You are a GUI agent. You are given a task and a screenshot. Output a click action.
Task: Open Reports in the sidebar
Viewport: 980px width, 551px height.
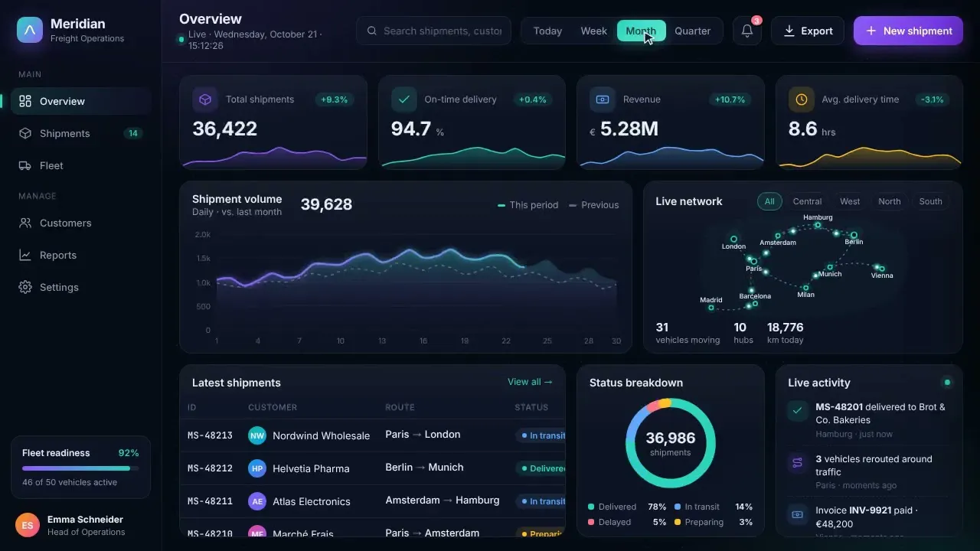81,255
